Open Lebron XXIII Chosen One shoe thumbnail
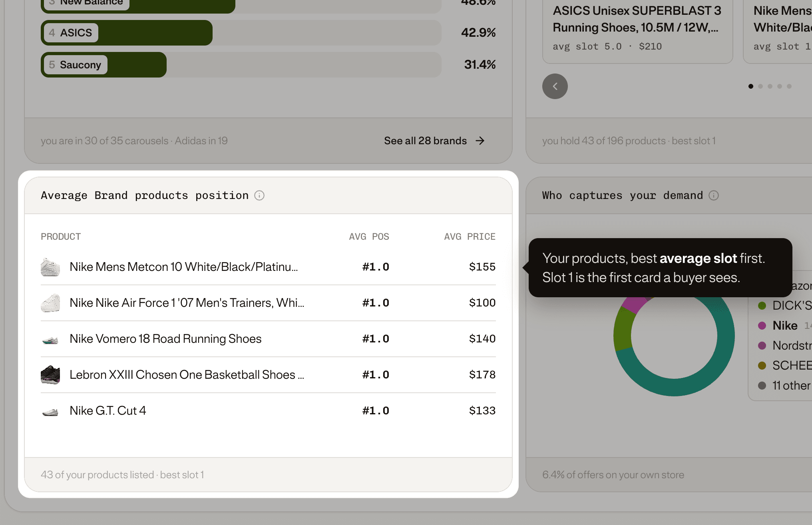 click(50, 375)
